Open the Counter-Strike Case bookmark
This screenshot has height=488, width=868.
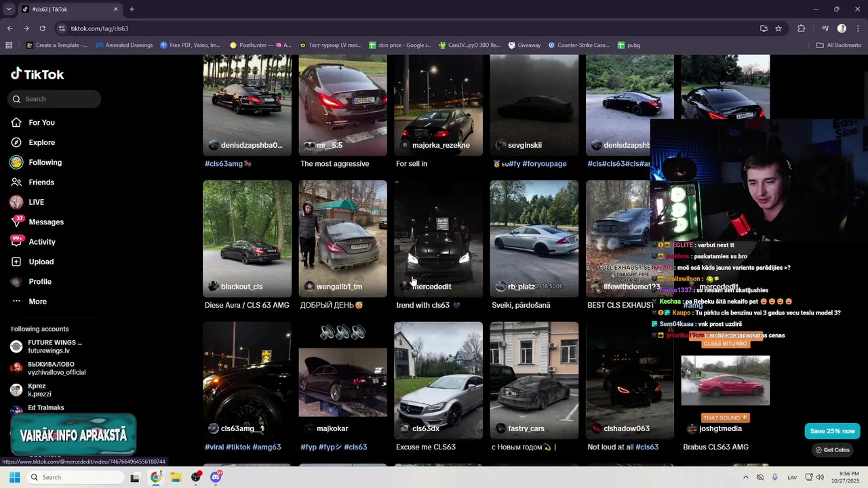(578, 45)
